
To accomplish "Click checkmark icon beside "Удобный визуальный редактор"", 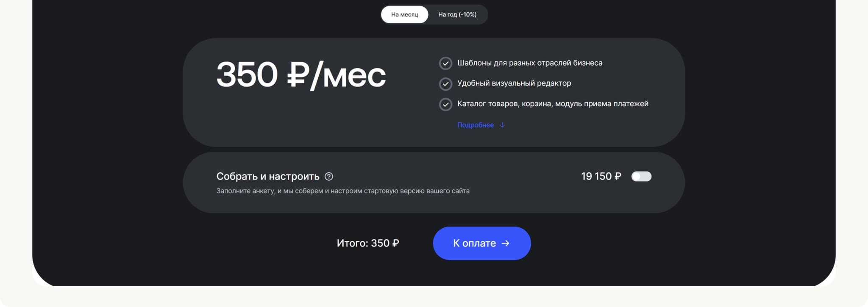I will coord(445,84).
